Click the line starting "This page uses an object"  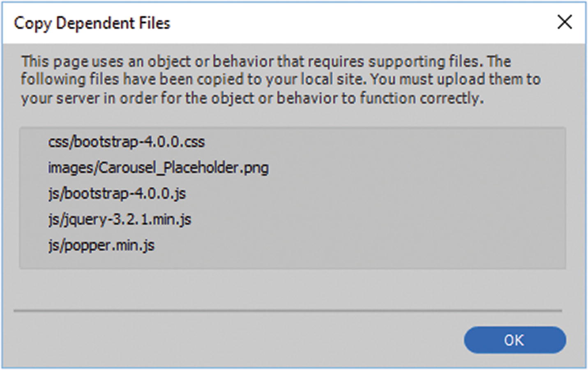click(x=266, y=62)
